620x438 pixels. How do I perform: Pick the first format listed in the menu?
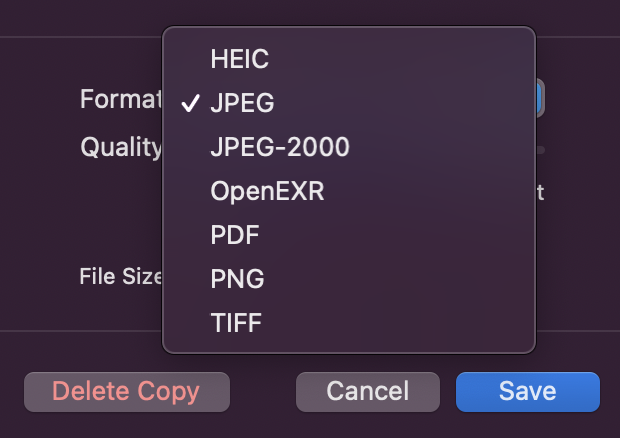(239, 59)
